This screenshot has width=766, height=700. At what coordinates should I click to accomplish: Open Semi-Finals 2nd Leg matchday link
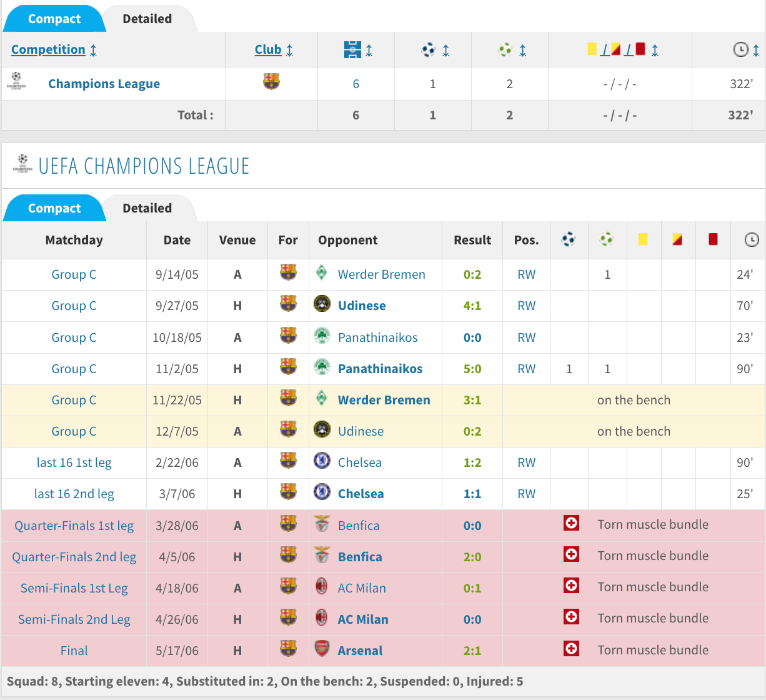[x=74, y=619]
